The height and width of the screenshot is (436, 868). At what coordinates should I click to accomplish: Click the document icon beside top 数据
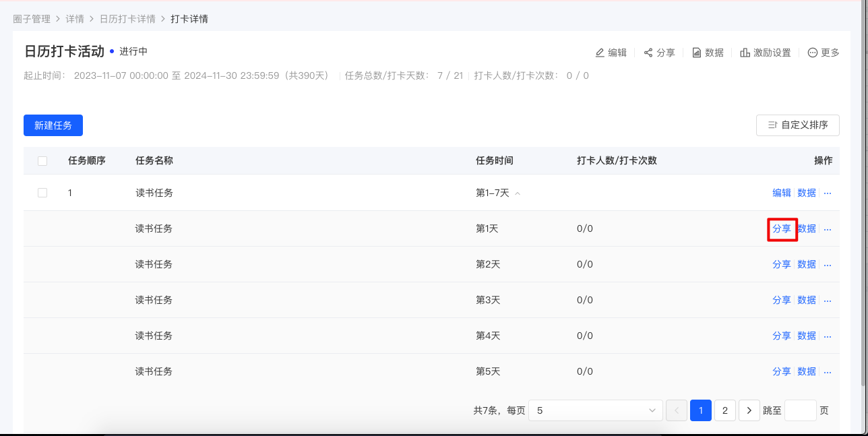pyautogui.click(x=697, y=53)
